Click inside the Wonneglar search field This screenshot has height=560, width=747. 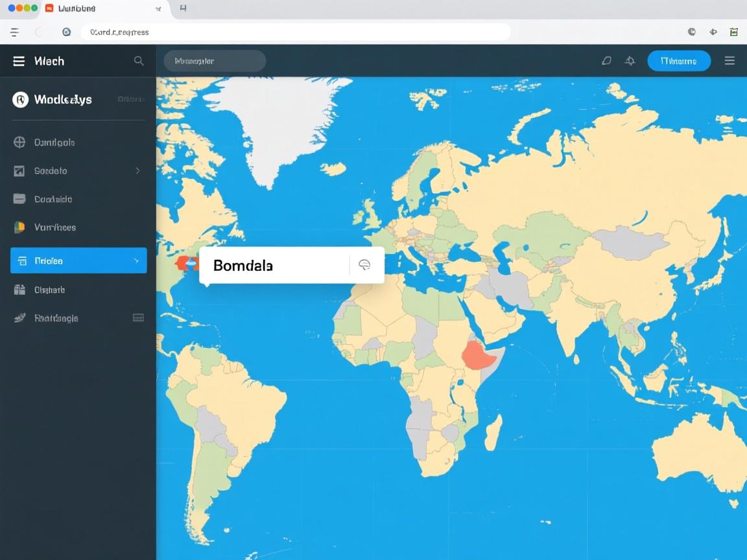click(214, 60)
